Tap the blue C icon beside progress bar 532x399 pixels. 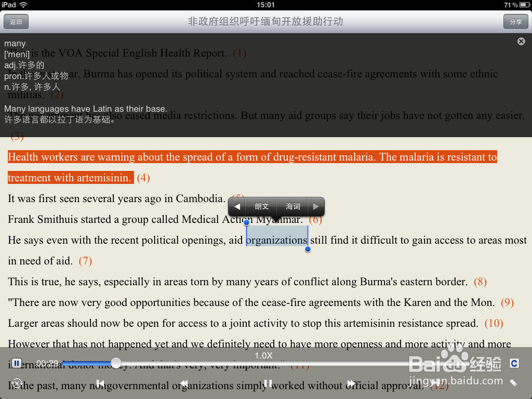tap(514, 363)
